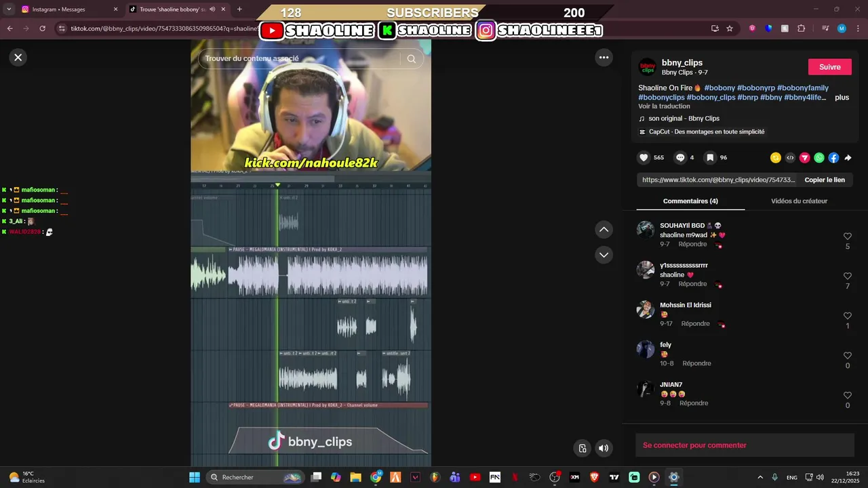Image resolution: width=868 pixels, height=488 pixels.
Task: Like Mohssin El Idrissi's comment
Action: (848, 316)
